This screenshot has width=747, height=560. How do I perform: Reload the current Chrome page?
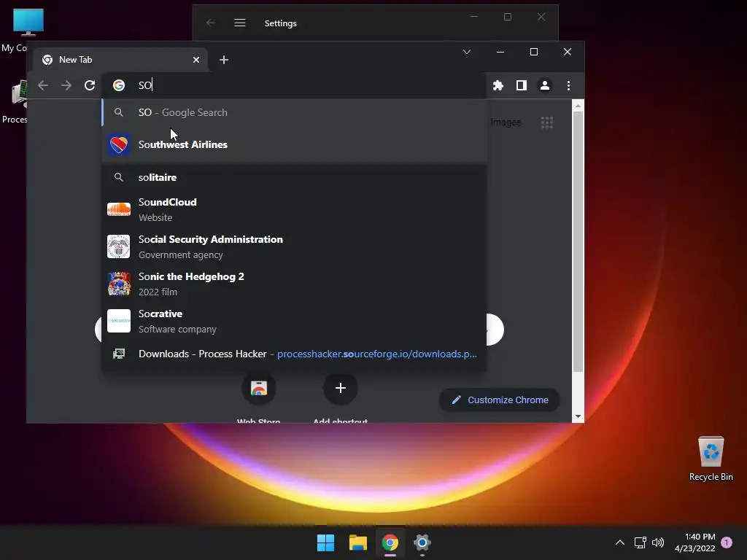pos(90,85)
